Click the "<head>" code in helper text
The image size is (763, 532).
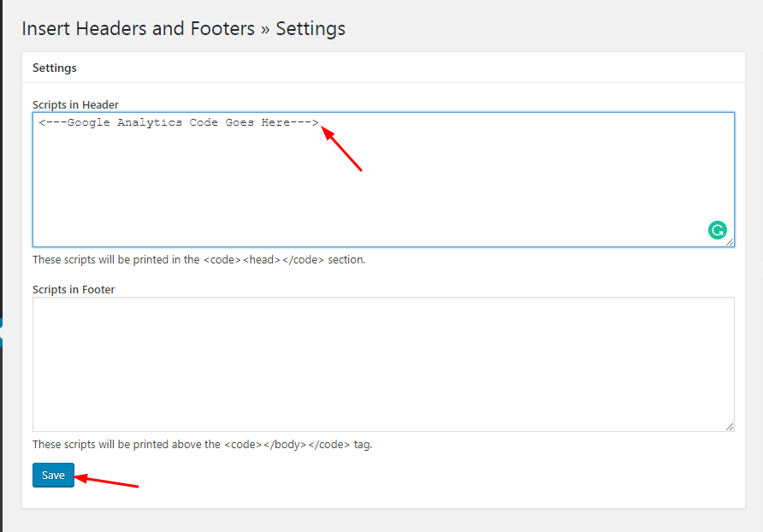(x=262, y=259)
